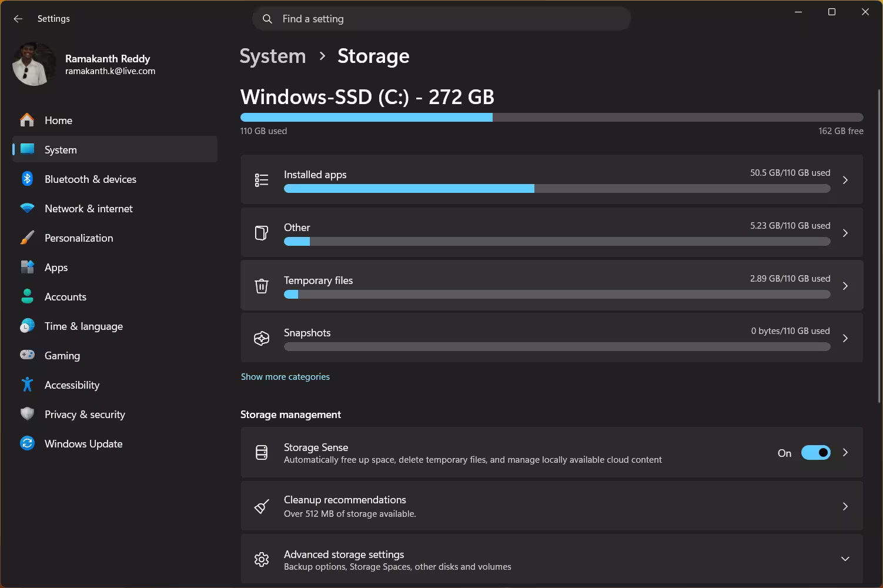Click the Advanced storage settings gear icon
The image size is (883, 588).
(262, 559)
